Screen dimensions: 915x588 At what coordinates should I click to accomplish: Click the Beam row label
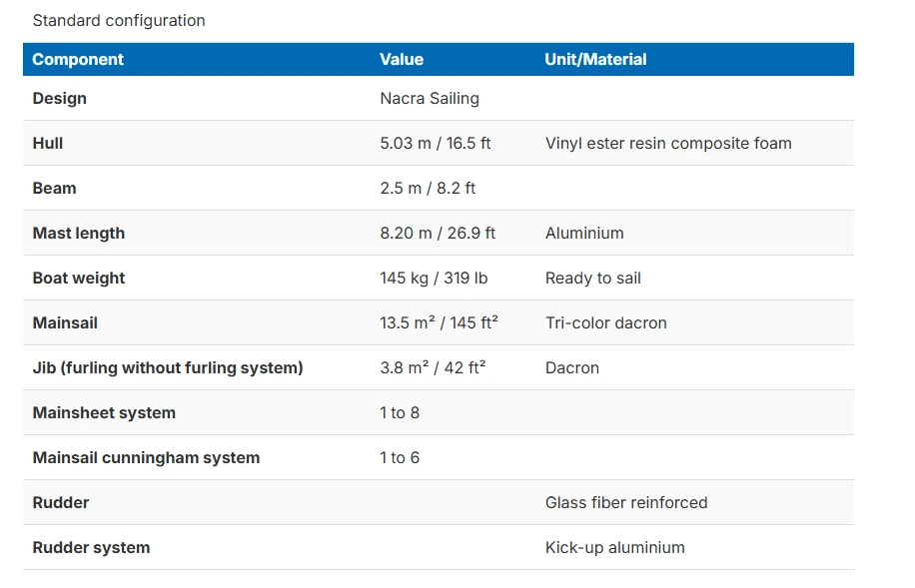(x=54, y=188)
